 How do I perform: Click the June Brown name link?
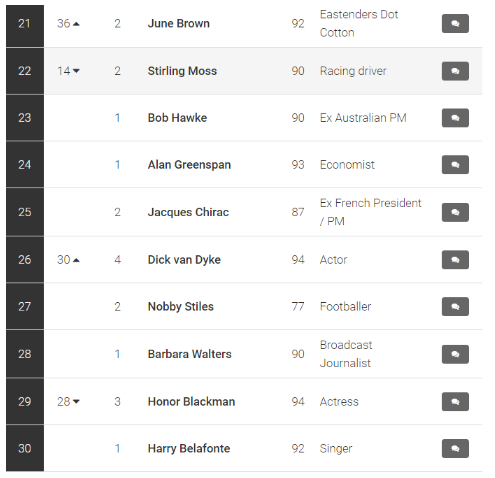coord(179,23)
